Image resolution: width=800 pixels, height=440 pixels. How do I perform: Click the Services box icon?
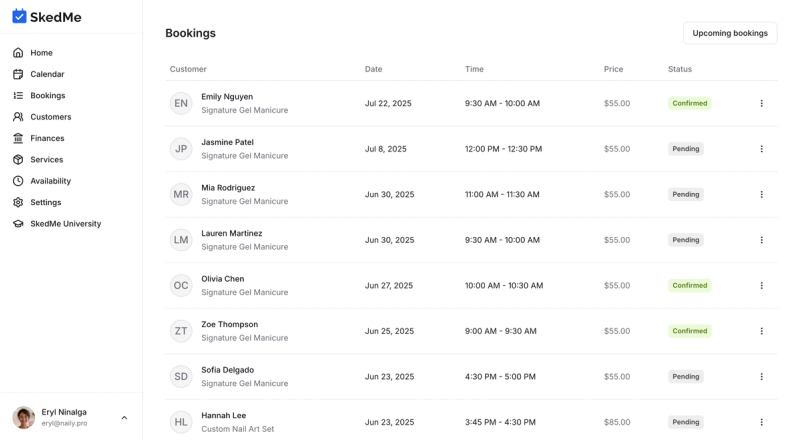point(18,160)
